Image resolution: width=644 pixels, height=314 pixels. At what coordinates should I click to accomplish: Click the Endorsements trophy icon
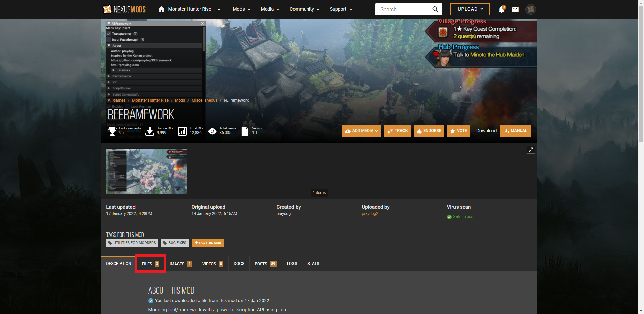click(112, 131)
